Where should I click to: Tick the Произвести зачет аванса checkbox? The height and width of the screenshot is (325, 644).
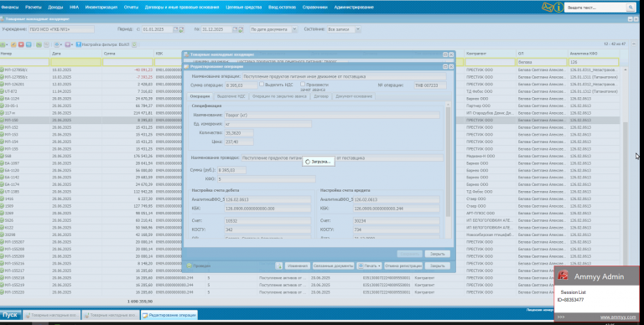[303, 84]
